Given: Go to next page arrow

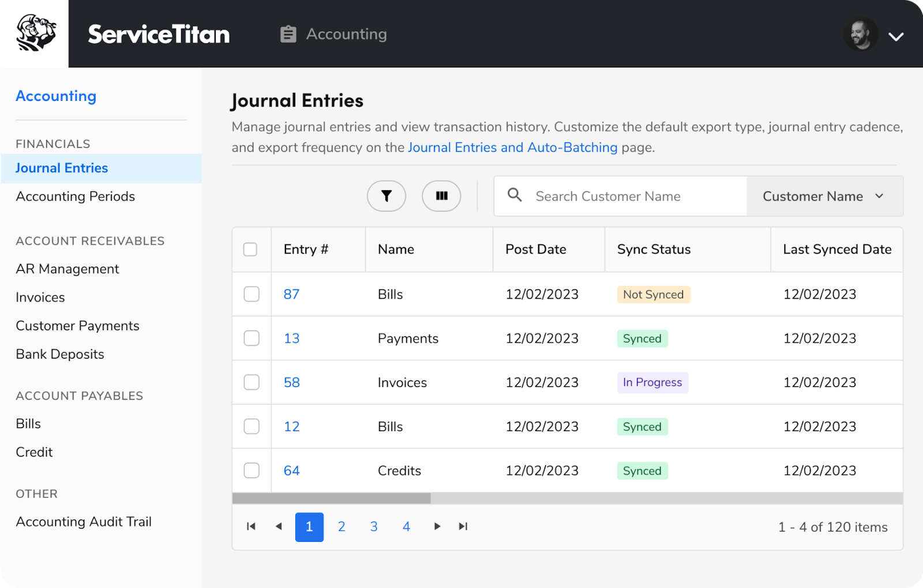Looking at the screenshot, I should (x=437, y=526).
